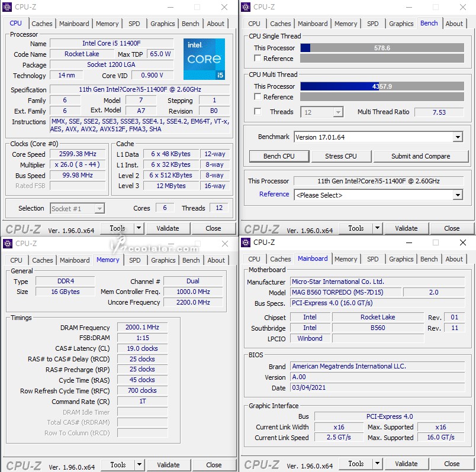Viewport: 476px width, 472px height.
Task: Open Graphics tab in the Mainboard window
Action: coord(401,259)
